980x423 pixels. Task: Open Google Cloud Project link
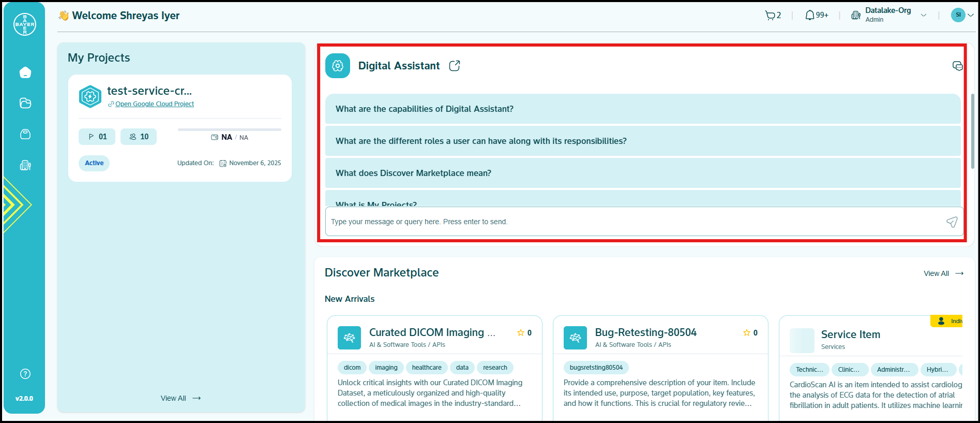(154, 104)
